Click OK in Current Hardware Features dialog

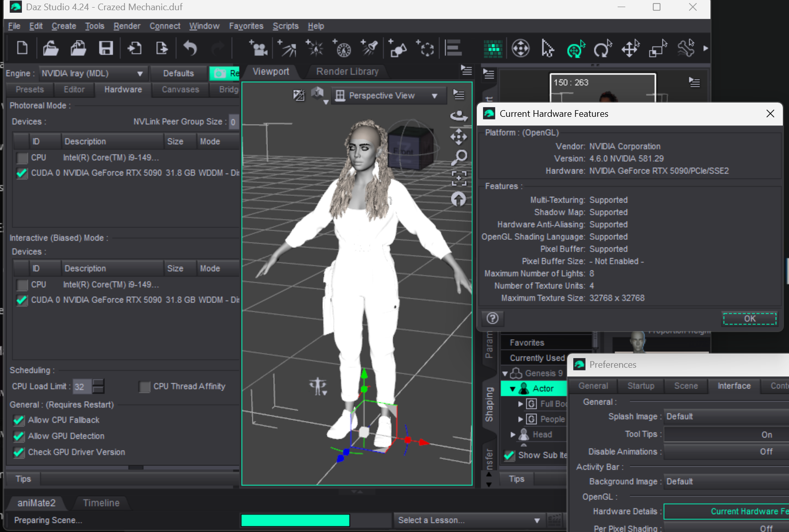click(x=749, y=319)
